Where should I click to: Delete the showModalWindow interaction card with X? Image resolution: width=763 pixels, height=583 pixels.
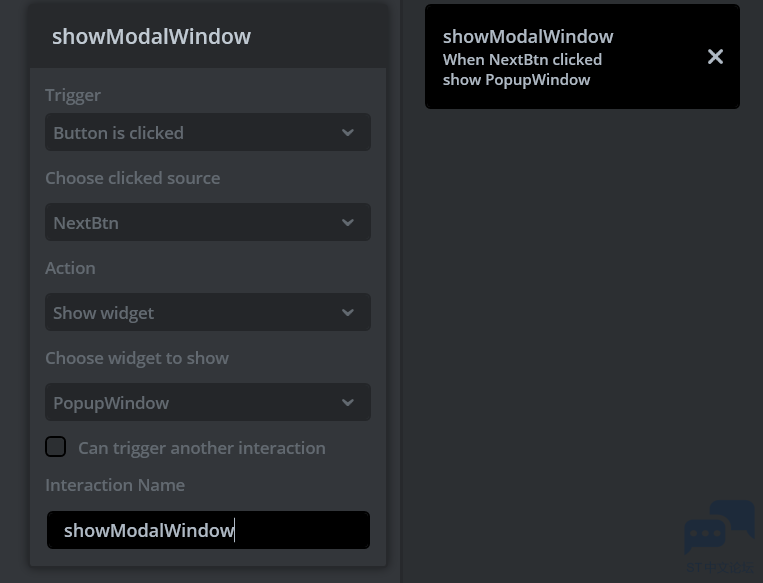[x=715, y=57]
